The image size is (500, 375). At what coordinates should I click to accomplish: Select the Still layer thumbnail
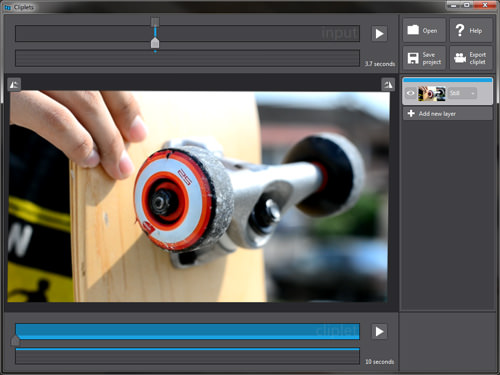pos(432,94)
